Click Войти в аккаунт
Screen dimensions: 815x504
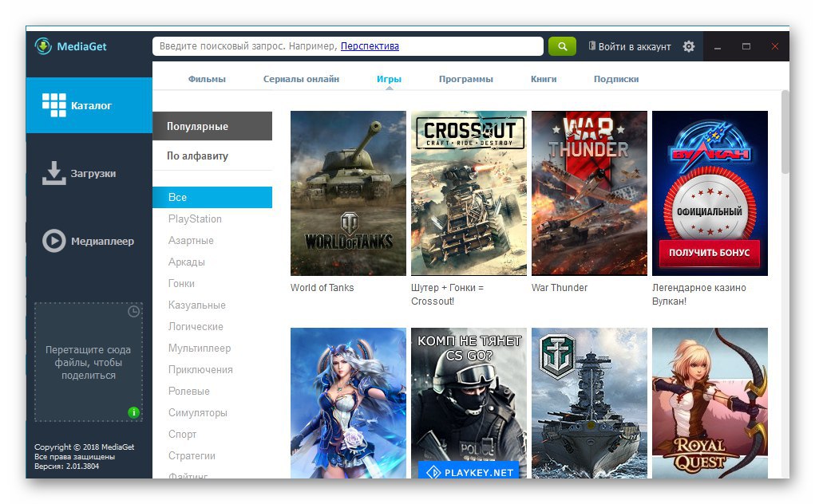[x=635, y=47]
